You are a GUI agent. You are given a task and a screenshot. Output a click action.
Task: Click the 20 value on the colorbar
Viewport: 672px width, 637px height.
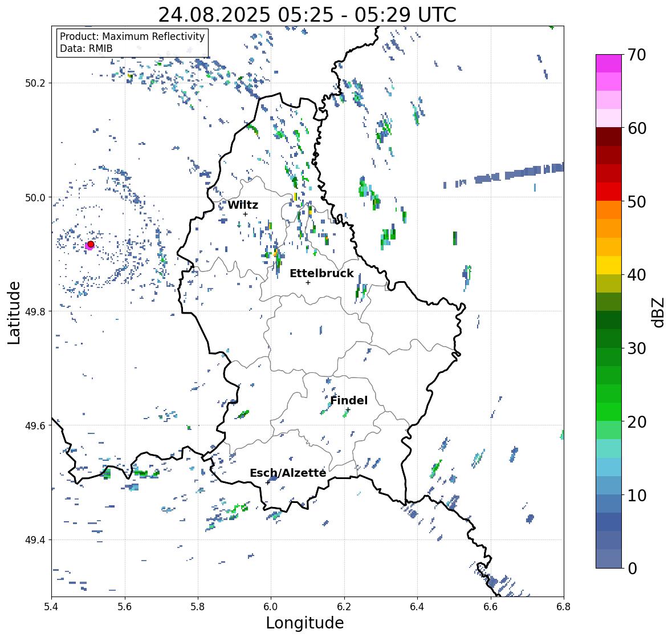click(x=637, y=422)
